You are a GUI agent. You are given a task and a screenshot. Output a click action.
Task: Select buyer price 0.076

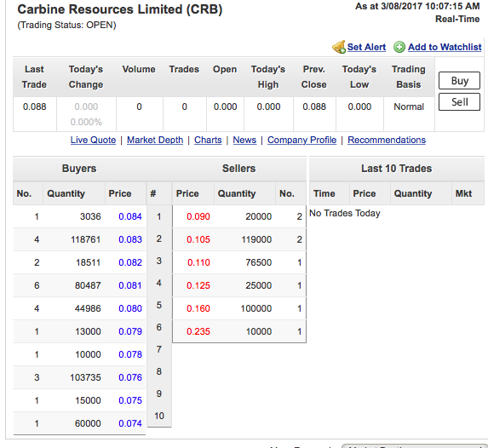pyautogui.click(x=130, y=377)
